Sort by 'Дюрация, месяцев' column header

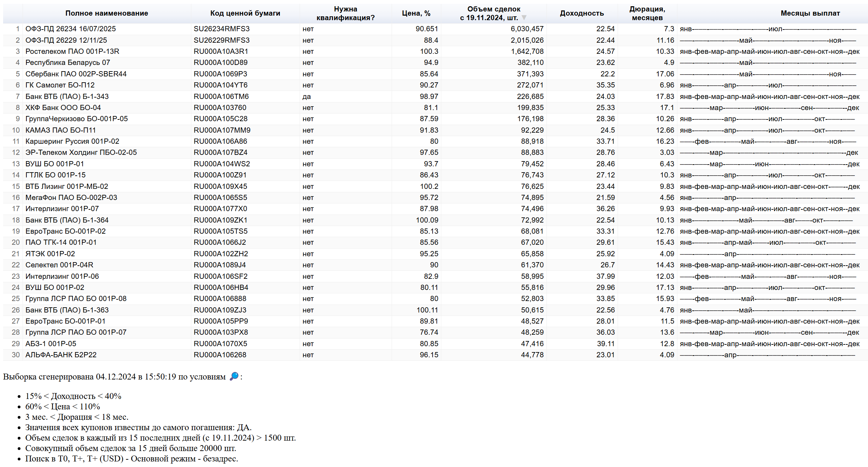pyautogui.click(x=647, y=13)
